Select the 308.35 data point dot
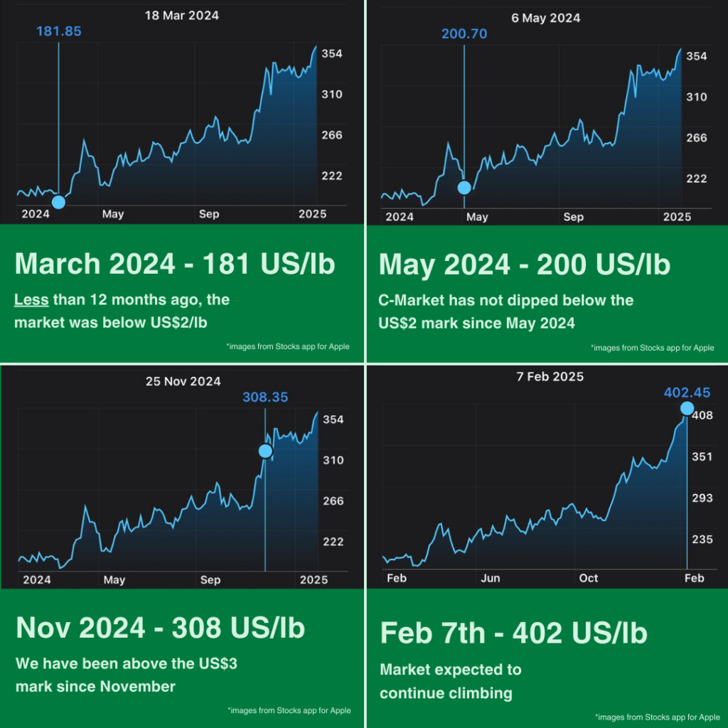This screenshot has height=728, width=728. pos(265,451)
